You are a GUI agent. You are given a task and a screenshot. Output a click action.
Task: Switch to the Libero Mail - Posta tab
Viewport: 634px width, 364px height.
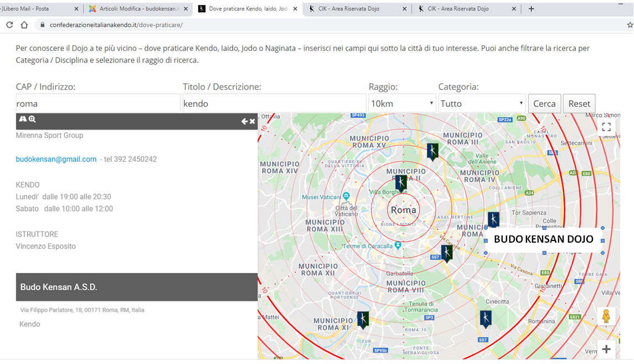coord(33,9)
